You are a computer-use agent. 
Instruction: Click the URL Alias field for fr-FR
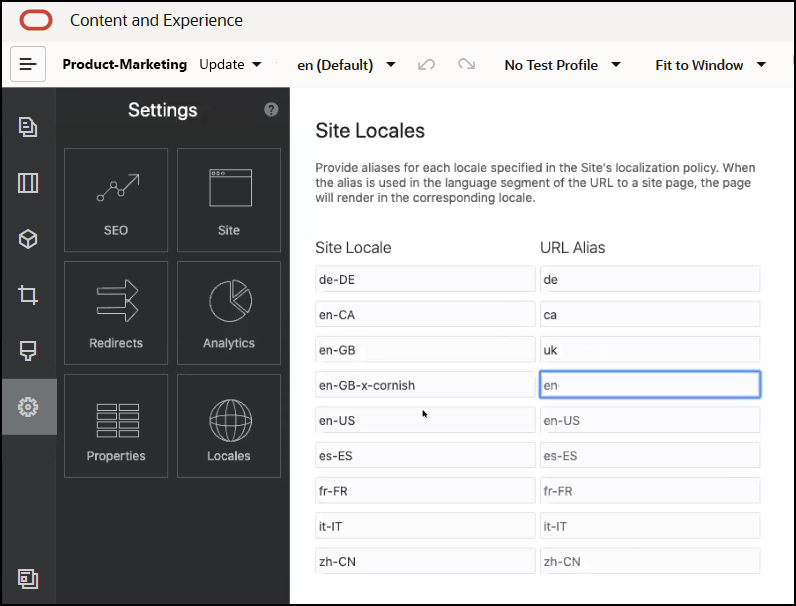coord(650,491)
